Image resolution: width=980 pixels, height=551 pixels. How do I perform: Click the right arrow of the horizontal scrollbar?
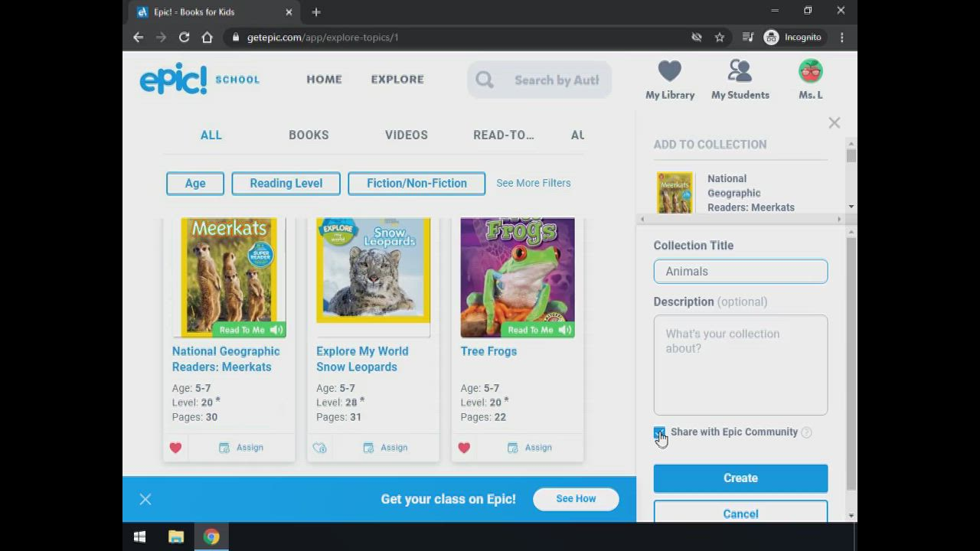pyautogui.click(x=839, y=220)
